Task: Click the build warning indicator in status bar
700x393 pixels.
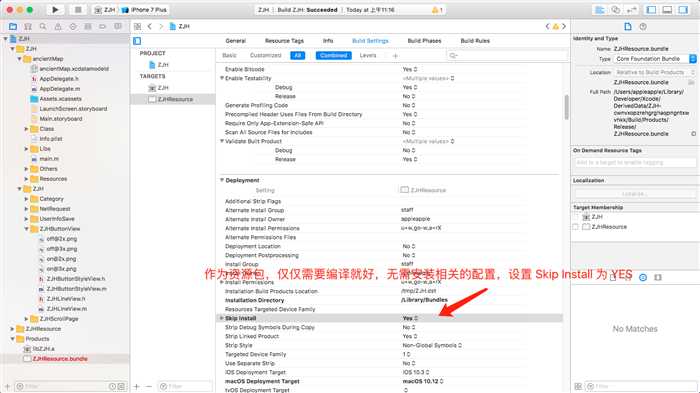Action: tap(438, 10)
